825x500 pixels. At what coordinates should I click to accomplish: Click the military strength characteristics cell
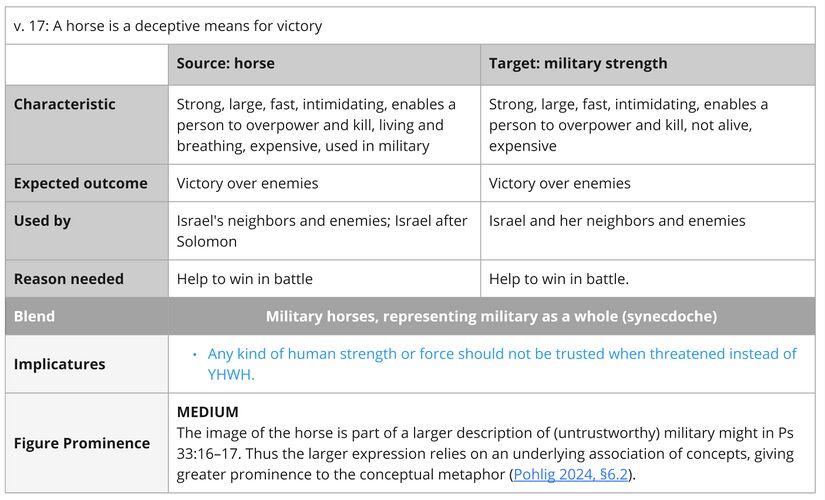tap(628, 125)
